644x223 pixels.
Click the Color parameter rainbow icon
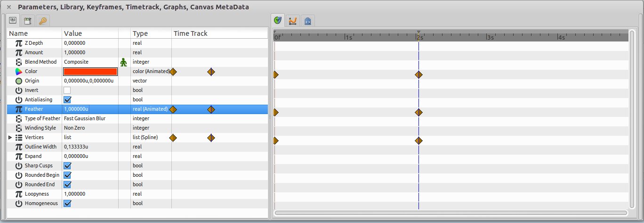click(x=19, y=71)
